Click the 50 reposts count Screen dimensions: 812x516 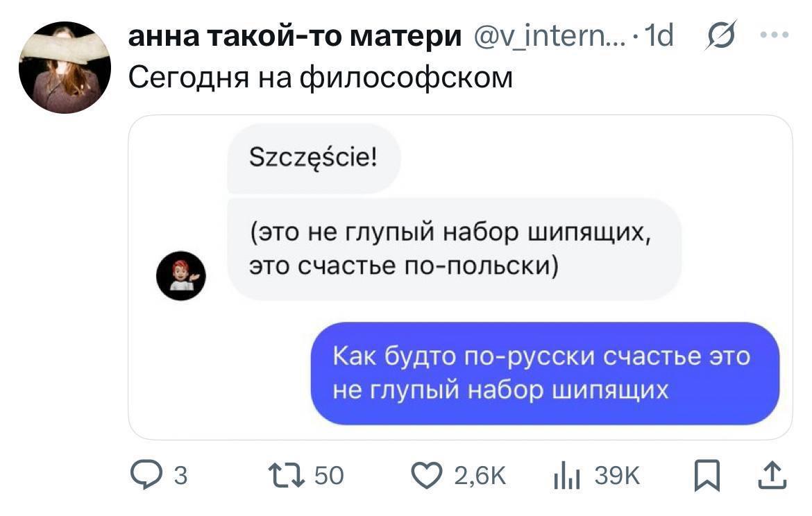pos(329,476)
